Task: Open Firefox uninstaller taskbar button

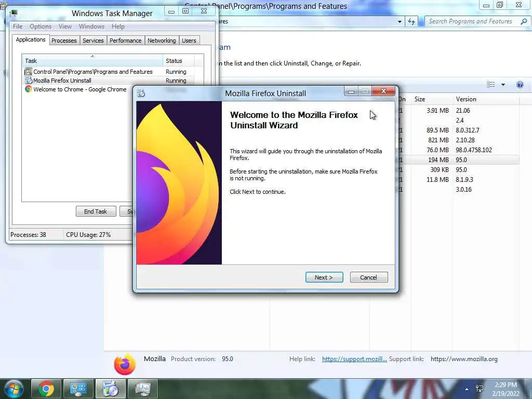Action: [x=110, y=389]
